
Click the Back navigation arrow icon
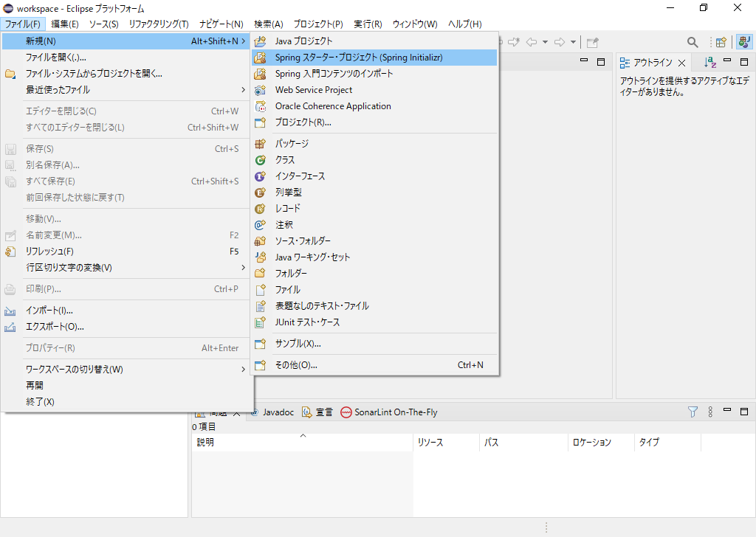[532, 42]
